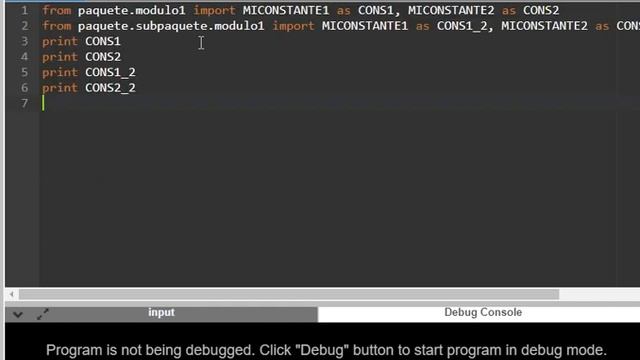
Task: Click line number 2 in the gutter
Action: [x=24, y=26]
